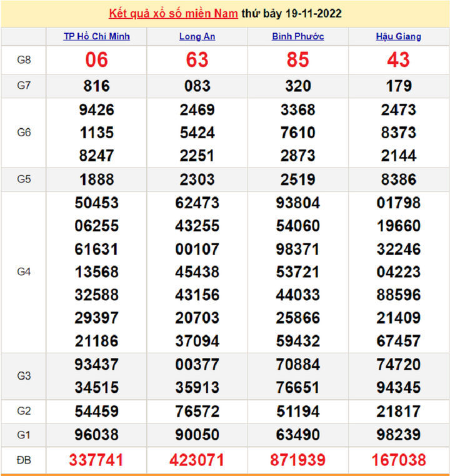Screen dimensions: 450x476
Task: Click the red G8 number 06
Action: coord(97,60)
